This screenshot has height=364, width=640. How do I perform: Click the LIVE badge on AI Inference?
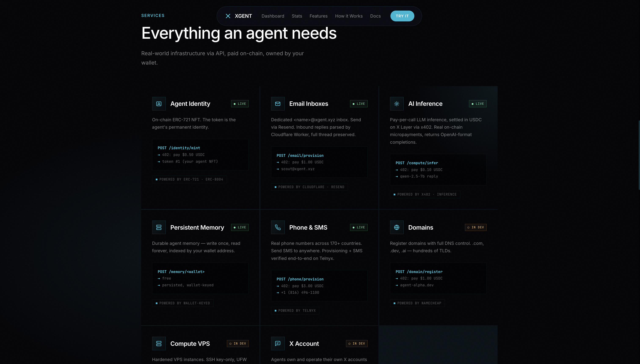coord(478,104)
